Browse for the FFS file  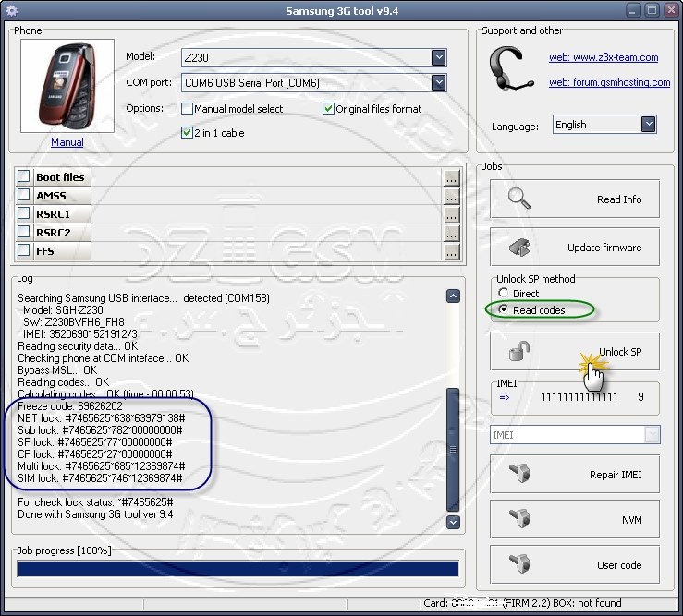point(452,251)
